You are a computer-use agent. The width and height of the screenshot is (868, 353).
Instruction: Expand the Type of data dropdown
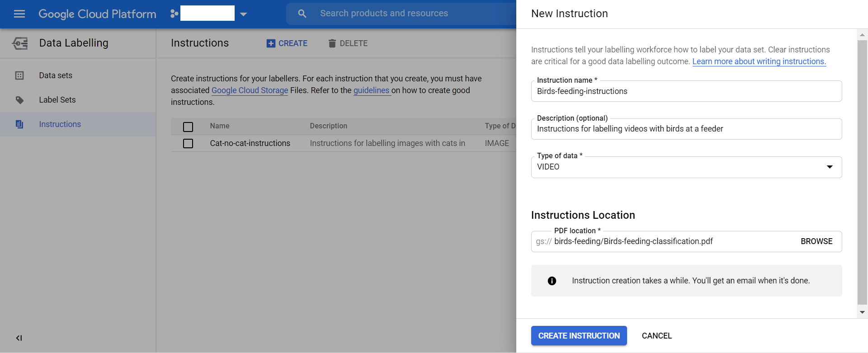pyautogui.click(x=830, y=167)
